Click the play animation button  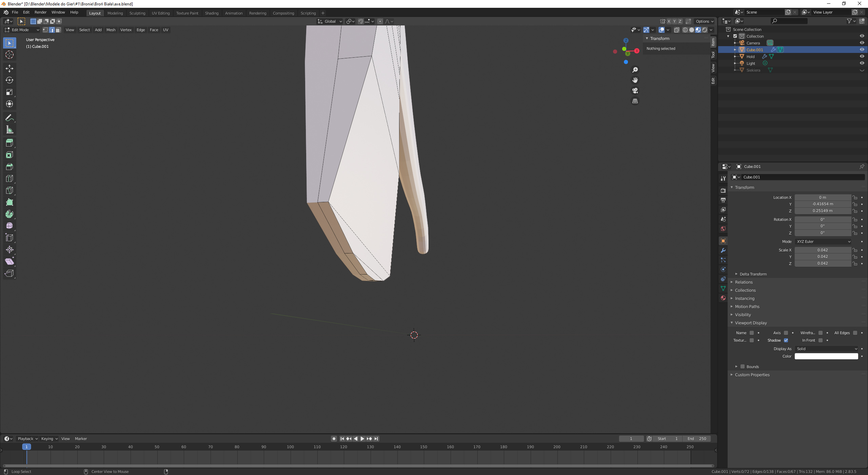pos(362,439)
